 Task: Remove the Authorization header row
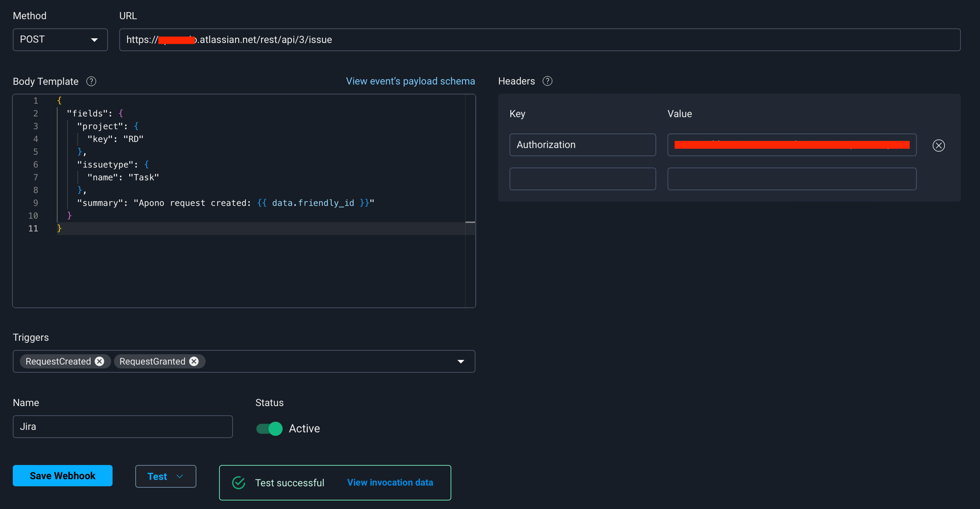[938, 145]
